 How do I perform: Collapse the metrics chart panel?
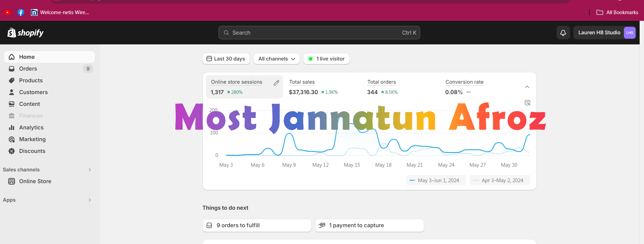[x=527, y=87]
